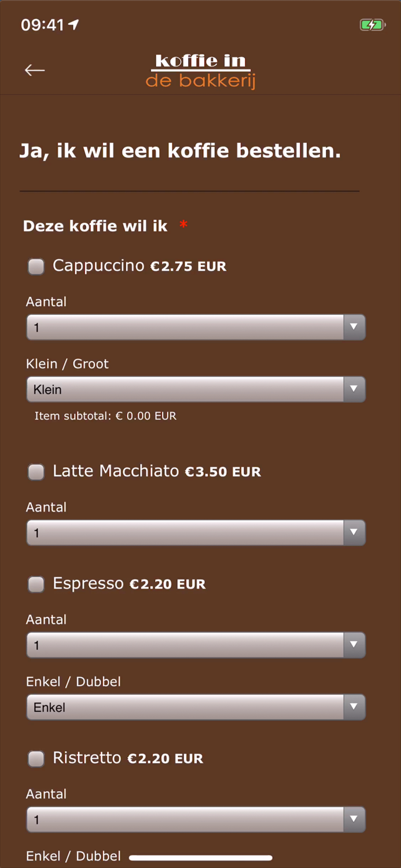Click the Ristretto Aantal dropdown arrow icon

pos(354,819)
